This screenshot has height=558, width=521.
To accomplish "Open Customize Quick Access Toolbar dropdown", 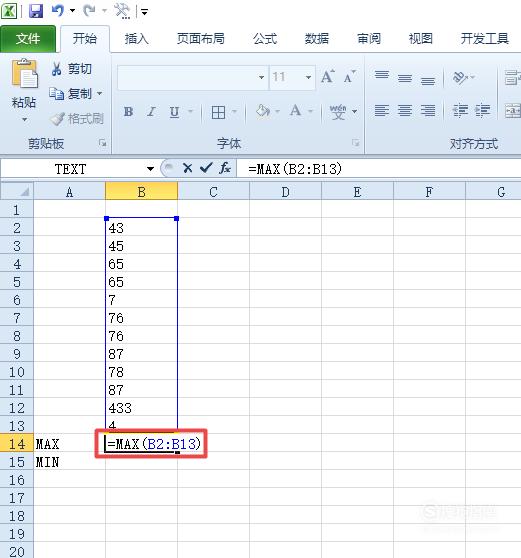I will (144, 12).
